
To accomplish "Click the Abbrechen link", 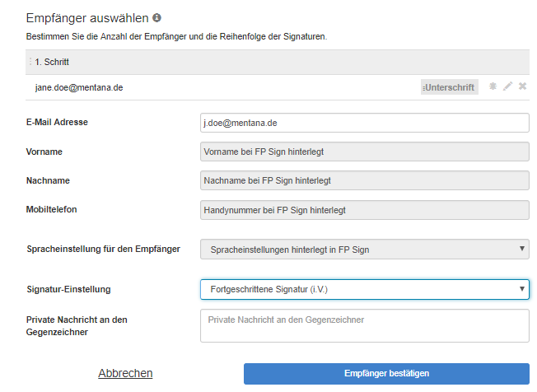I will pyautogui.click(x=125, y=373).
